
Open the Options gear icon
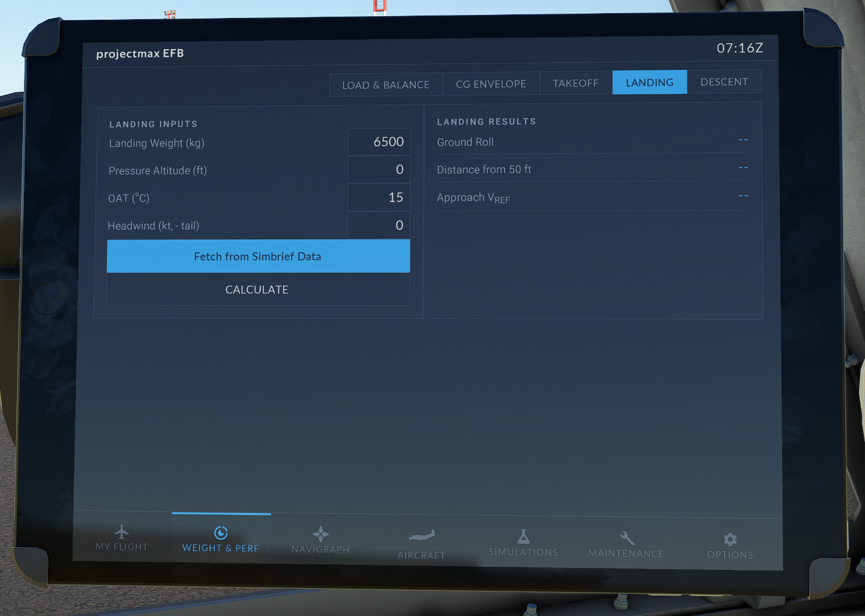[x=730, y=539]
